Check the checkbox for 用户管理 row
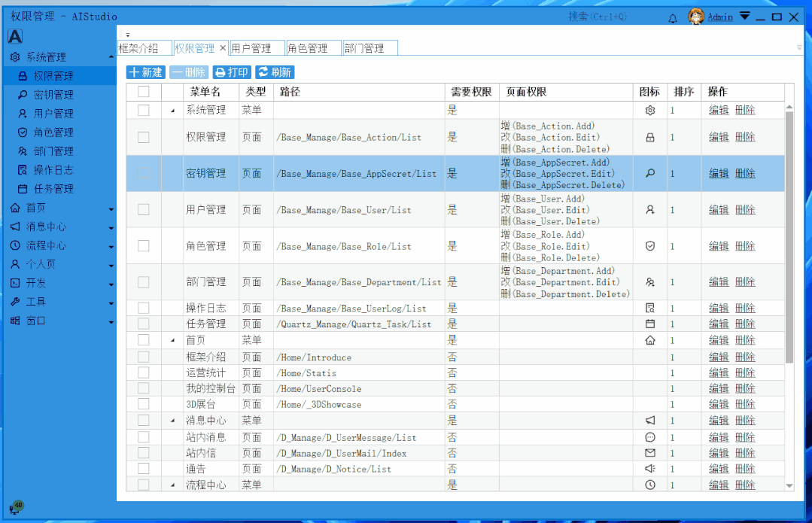812x523 pixels. pyautogui.click(x=144, y=210)
